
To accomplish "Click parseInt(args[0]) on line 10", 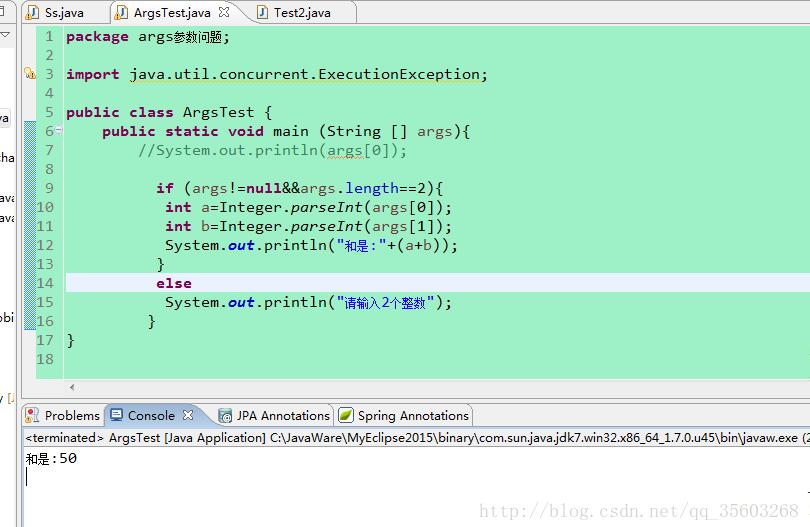I will (367, 207).
